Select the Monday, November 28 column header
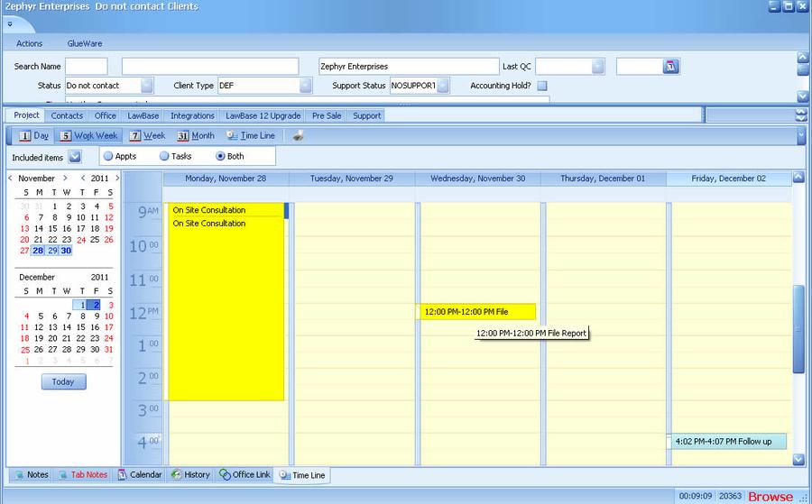 tap(226, 179)
